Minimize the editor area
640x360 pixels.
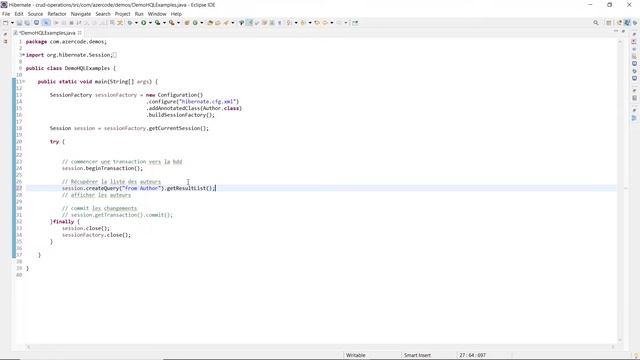[x=616, y=31]
